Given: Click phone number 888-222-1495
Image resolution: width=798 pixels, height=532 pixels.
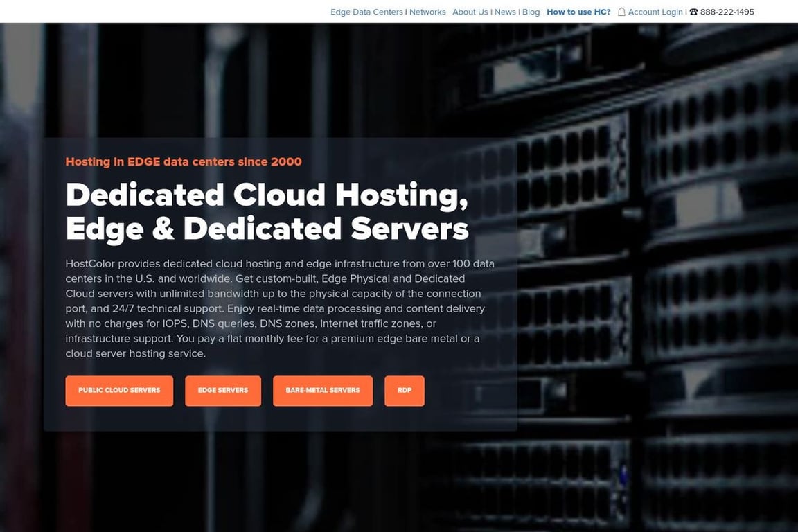Looking at the screenshot, I should pos(727,12).
